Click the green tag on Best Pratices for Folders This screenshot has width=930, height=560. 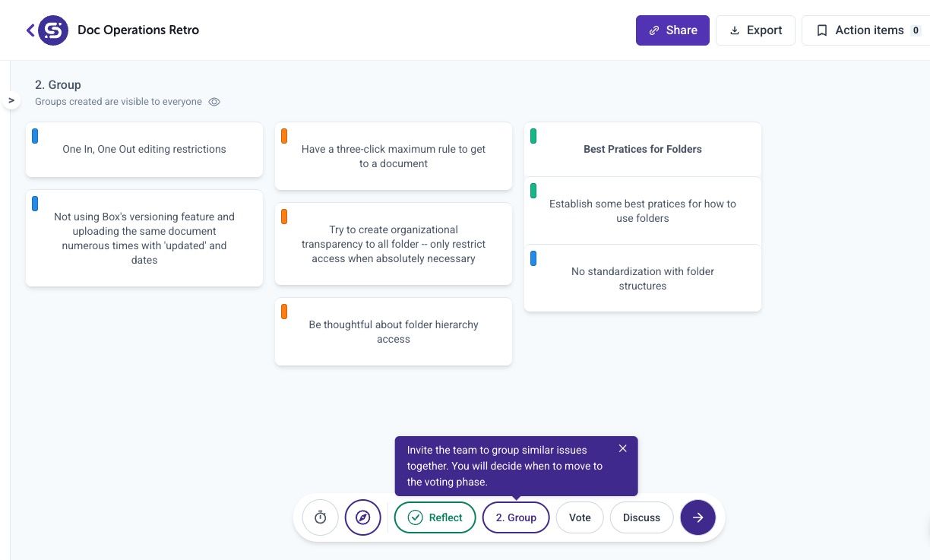533,136
